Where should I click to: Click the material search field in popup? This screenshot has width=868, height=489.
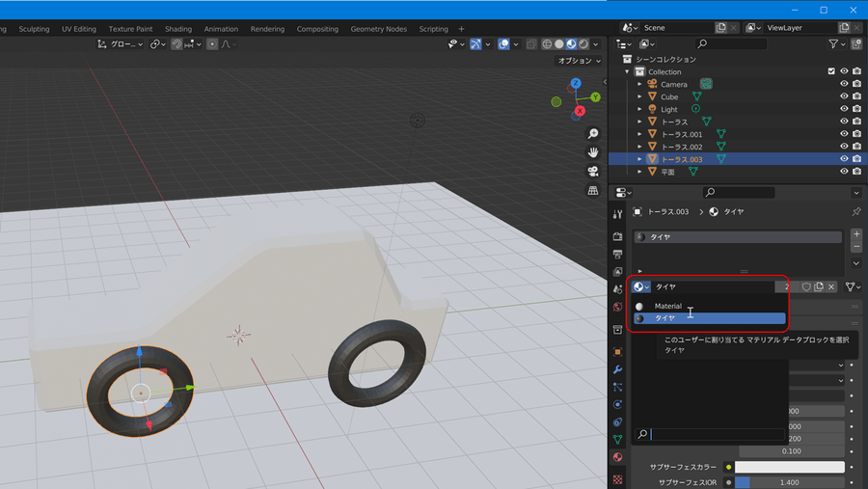tap(716, 435)
